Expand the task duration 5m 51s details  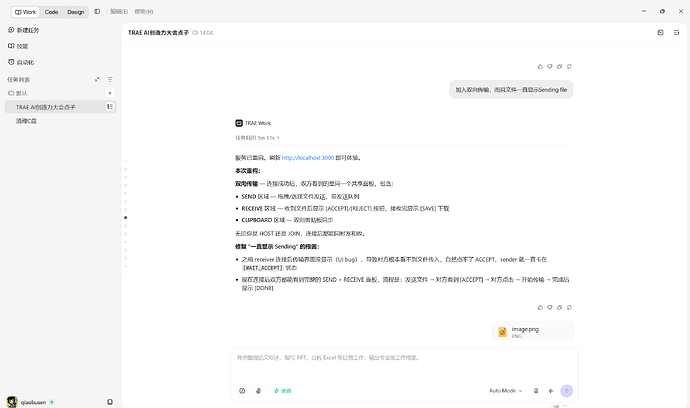coord(257,138)
